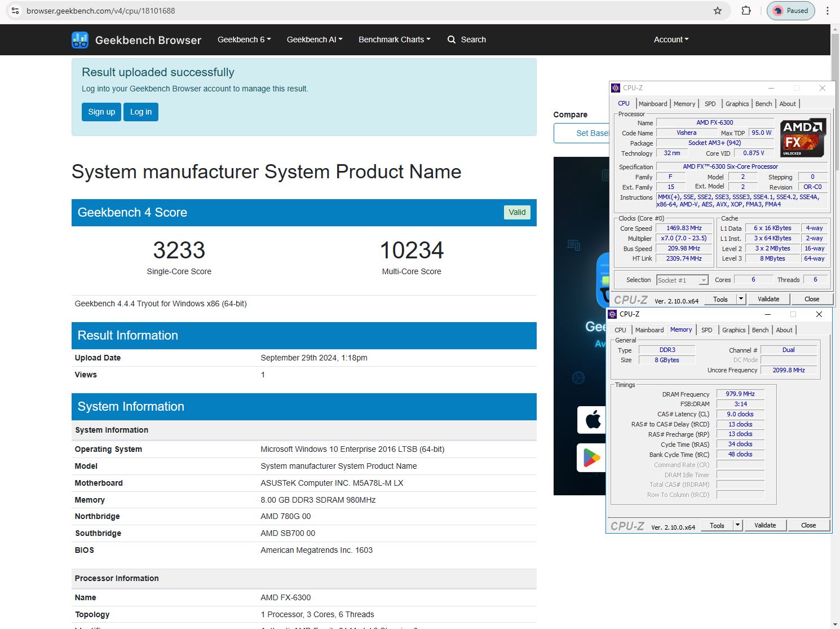The width and height of the screenshot is (840, 629).
Task: Switch to CPU tab in lower CPU-Z window
Action: (620, 330)
